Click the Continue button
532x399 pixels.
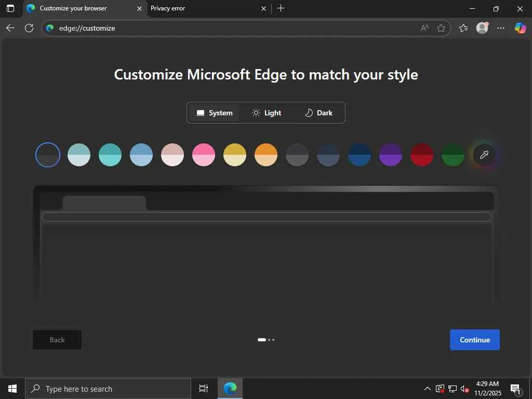click(x=475, y=340)
